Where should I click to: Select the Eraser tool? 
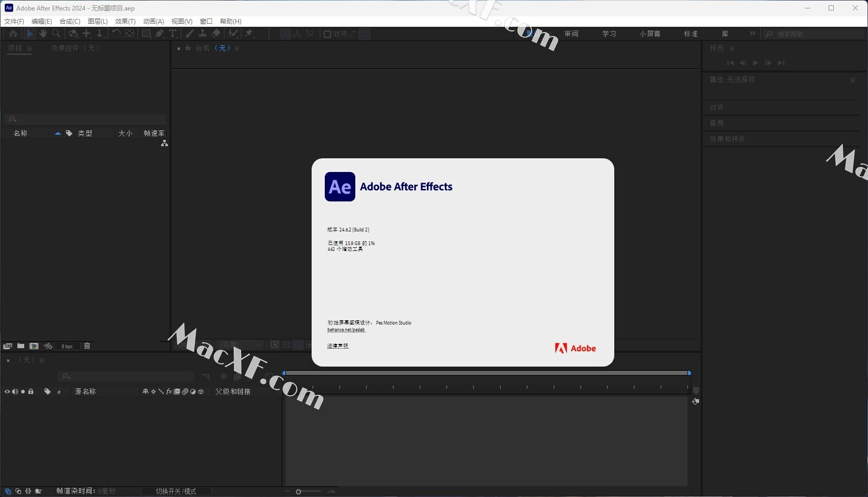[216, 34]
